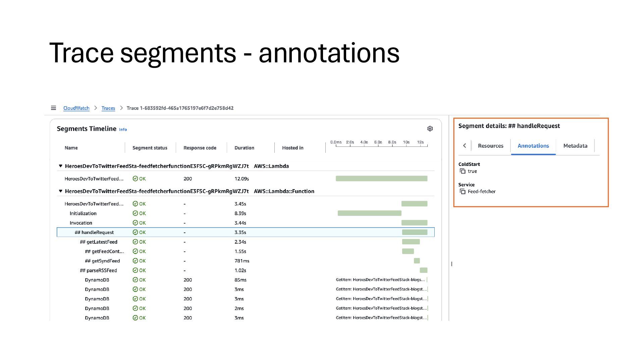This screenshot has width=644, height=362.
Task: Collapse the AWS::Lambda segment group
Action: click(x=60, y=166)
